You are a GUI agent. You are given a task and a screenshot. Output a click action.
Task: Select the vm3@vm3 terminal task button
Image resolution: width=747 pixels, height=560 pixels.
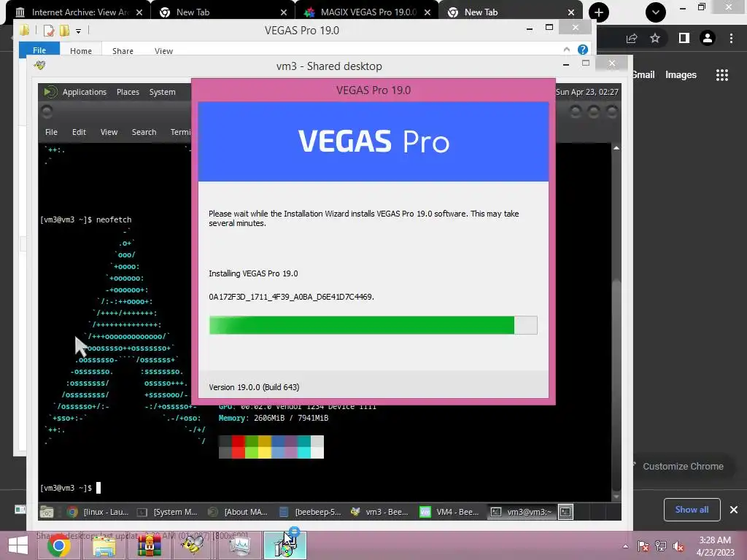(522, 512)
